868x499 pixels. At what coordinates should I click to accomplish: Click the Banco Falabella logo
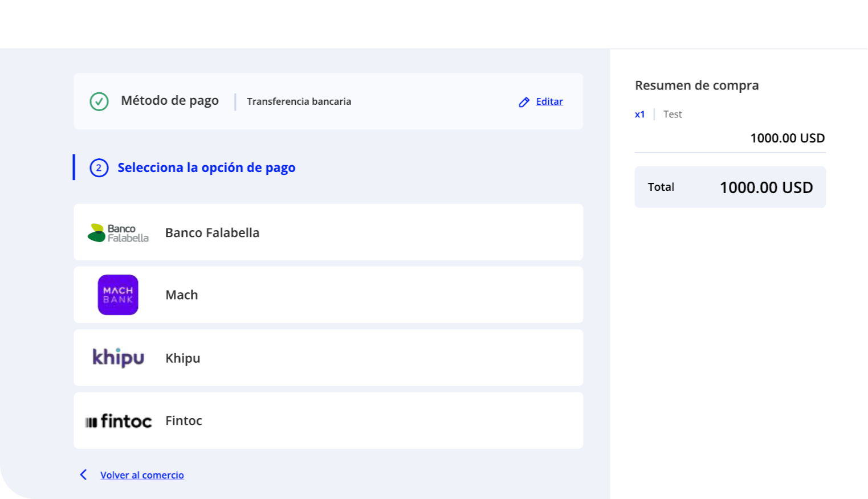click(x=118, y=232)
